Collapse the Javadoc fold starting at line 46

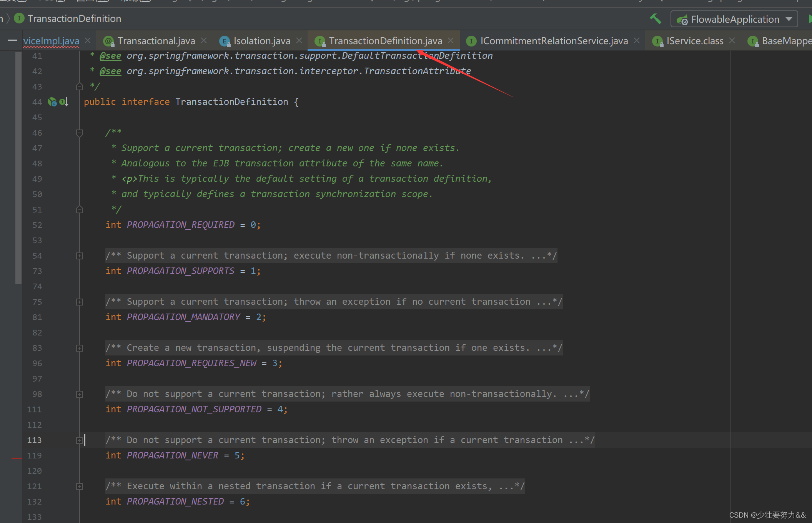80,133
